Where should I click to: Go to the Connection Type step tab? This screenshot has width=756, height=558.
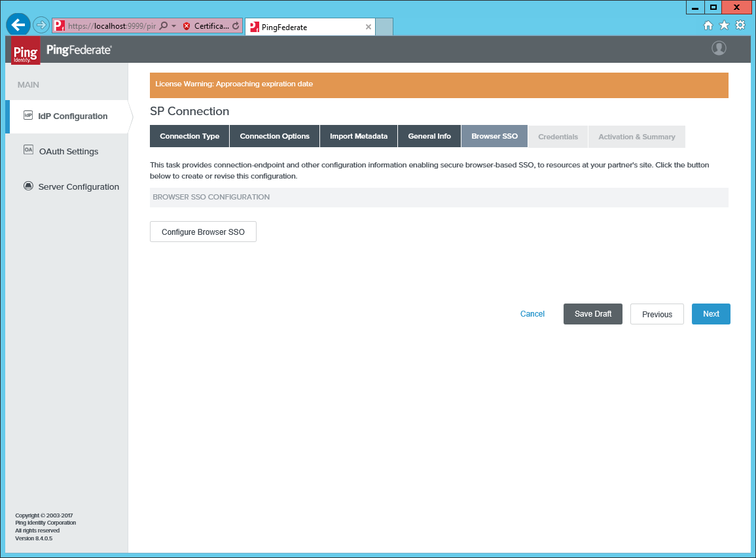click(x=189, y=136)
